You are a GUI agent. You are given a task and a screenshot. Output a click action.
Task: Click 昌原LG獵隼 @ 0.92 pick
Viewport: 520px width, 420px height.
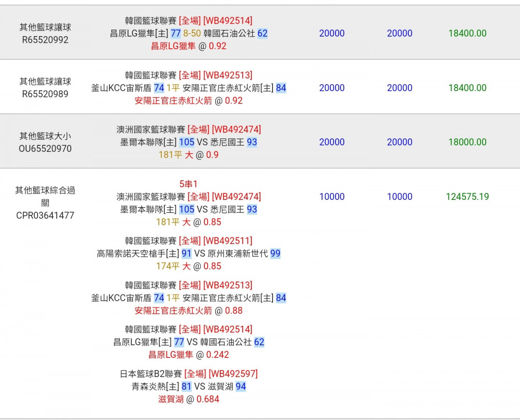coord(188,46)
